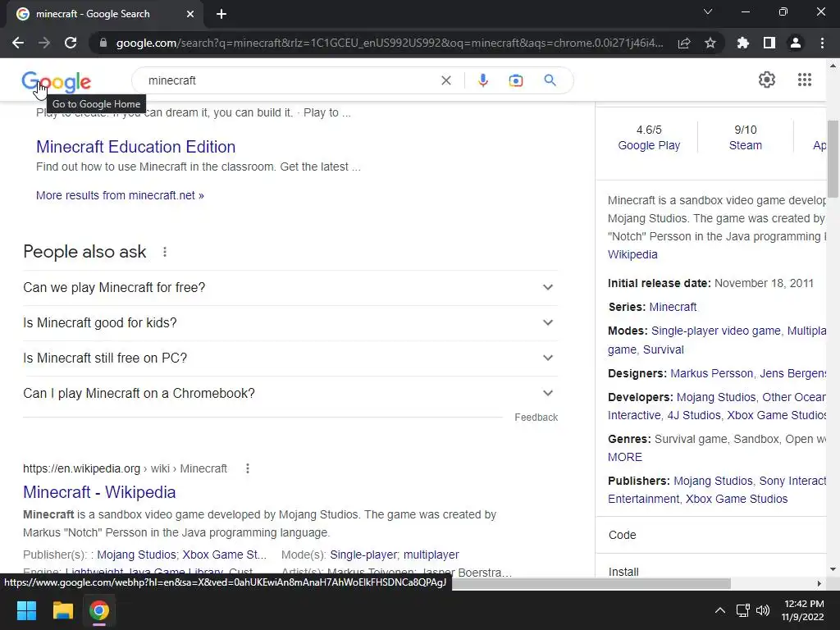Open search by image camera icon
Viewport: 840px width, 630px height.
pyautogui.click(x=515, y=80)
